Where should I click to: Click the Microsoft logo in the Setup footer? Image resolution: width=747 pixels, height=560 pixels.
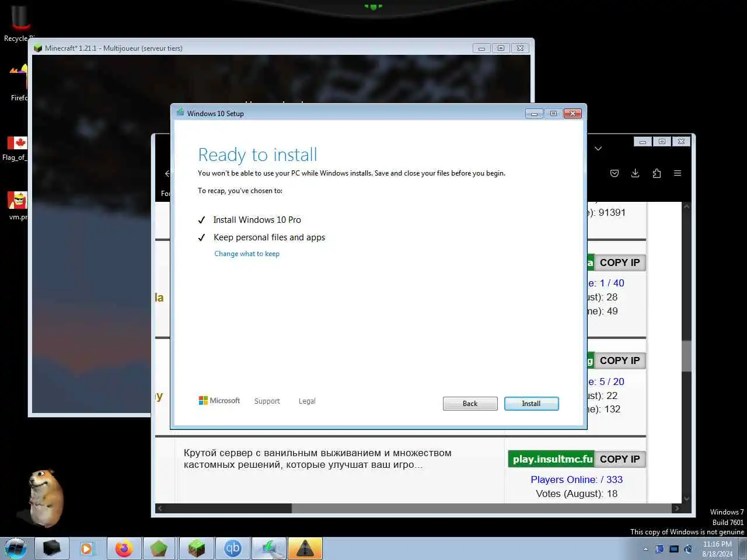[219, 401]
